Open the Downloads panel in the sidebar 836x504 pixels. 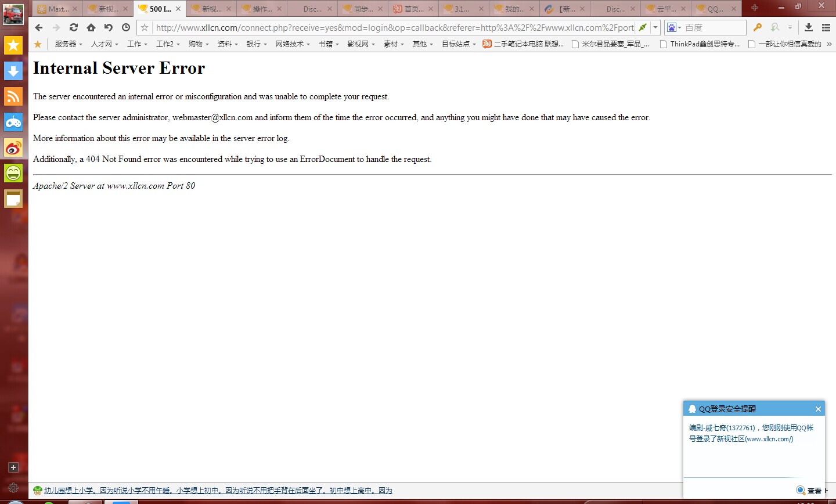(x=13, y=71)
